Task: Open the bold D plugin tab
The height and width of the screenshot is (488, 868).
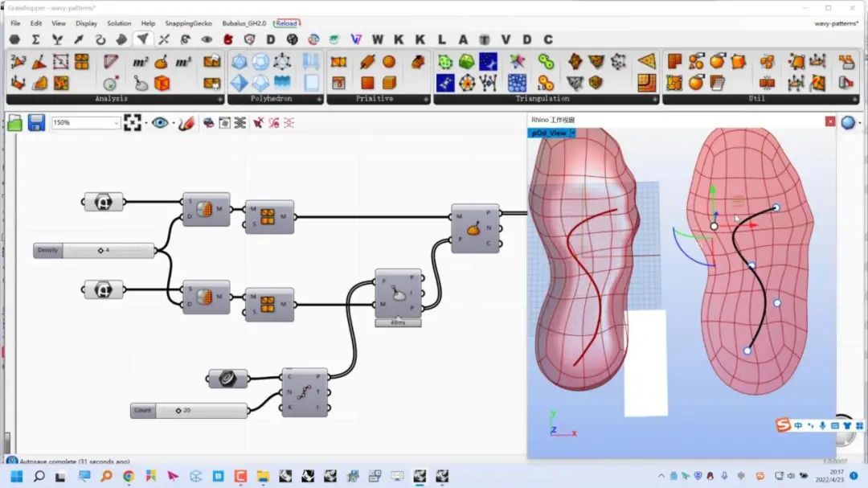Action: pyautogui.click(x=271, y=40)
